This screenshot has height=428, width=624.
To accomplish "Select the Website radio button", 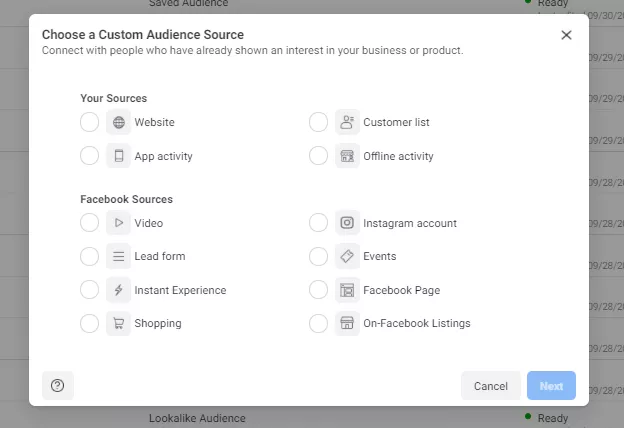I will pyautogui.click(x=90, y=122).
